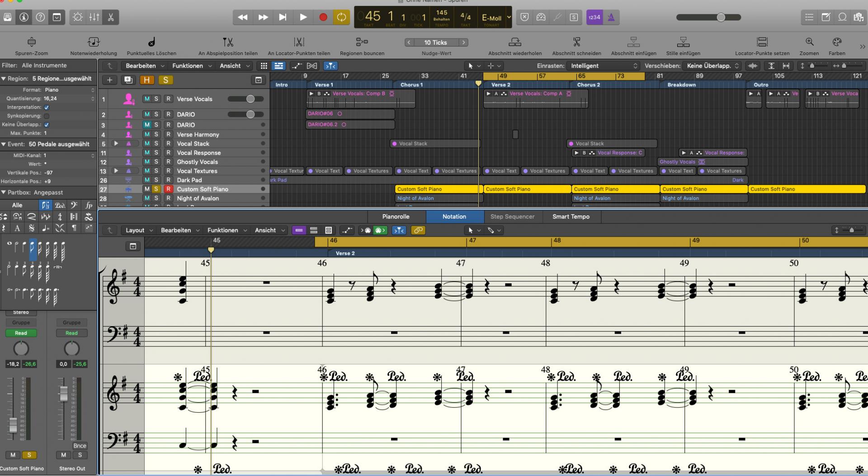868x476 pixels.
Task: Mute the Verse Vocals track
Action: 147,99
